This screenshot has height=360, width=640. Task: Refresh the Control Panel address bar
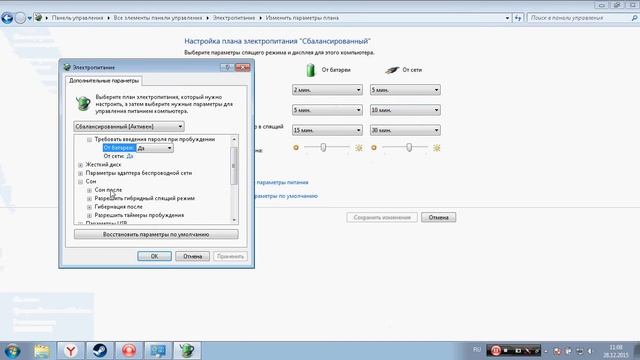pos(518,18)
